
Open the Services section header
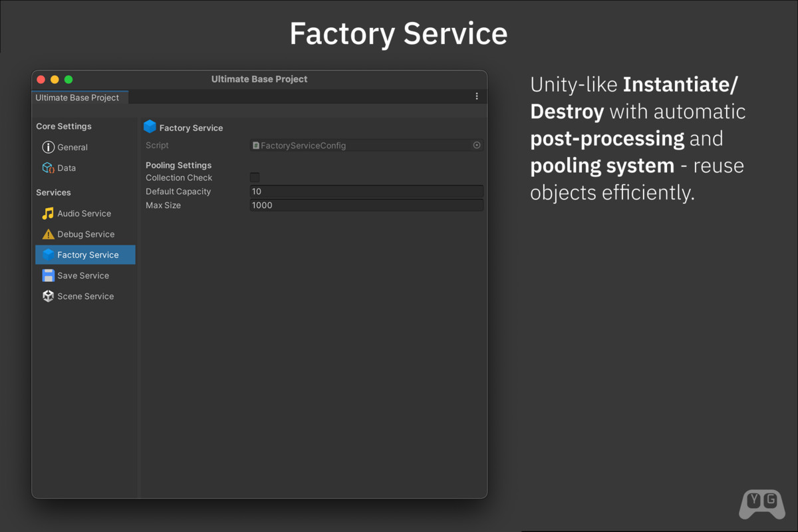(x=53, y=192)
